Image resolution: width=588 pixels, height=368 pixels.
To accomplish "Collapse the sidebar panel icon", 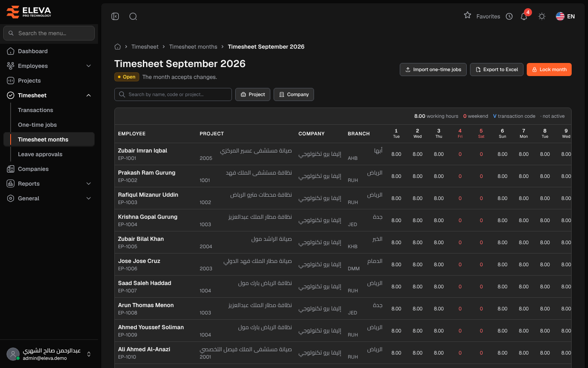I will (115, 16).
